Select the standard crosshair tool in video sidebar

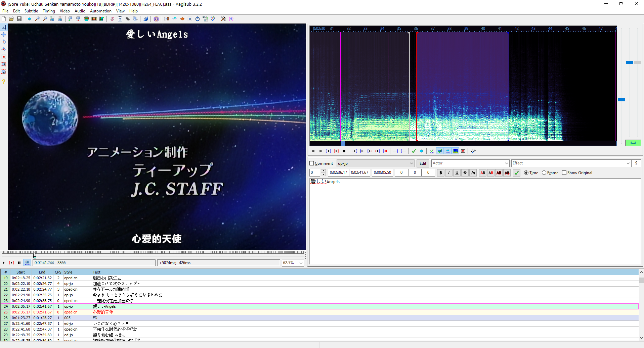pos(4,27)
